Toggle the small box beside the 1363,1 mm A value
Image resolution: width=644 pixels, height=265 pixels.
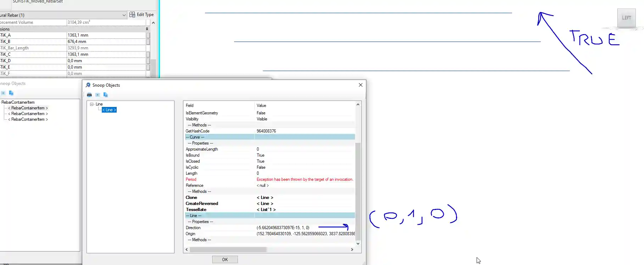(148, 35)
